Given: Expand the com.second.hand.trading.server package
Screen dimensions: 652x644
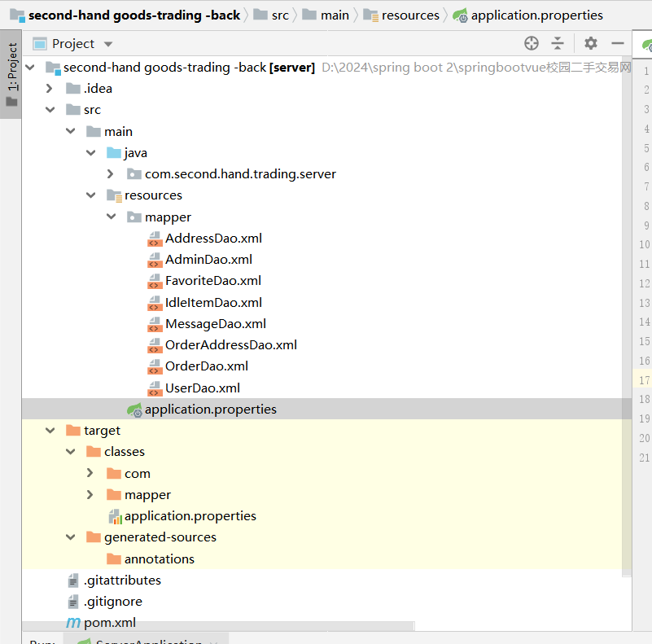Looking at the screenshot, I should [111, 174].
